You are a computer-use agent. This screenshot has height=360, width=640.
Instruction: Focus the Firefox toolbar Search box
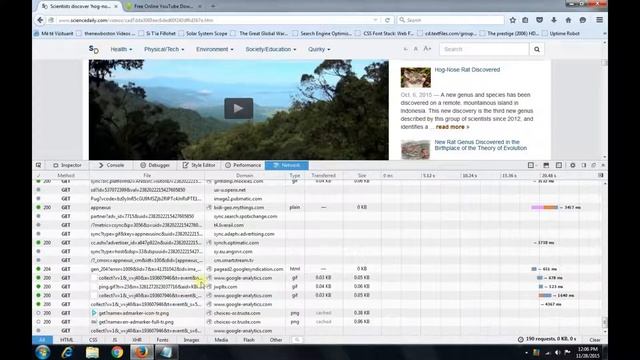tap(450, 20)
